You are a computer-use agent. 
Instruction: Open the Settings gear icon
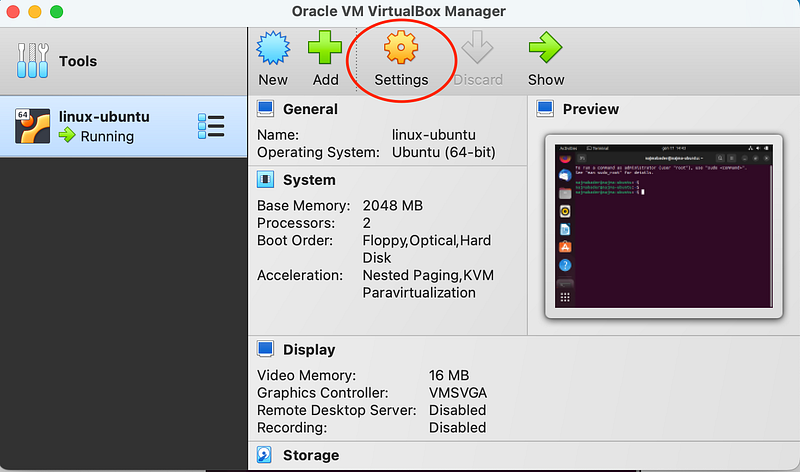[401, 47]
